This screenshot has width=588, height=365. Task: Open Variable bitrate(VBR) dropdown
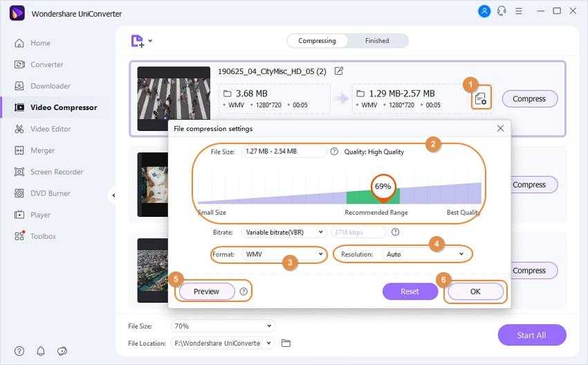click(x=282, y=233)
